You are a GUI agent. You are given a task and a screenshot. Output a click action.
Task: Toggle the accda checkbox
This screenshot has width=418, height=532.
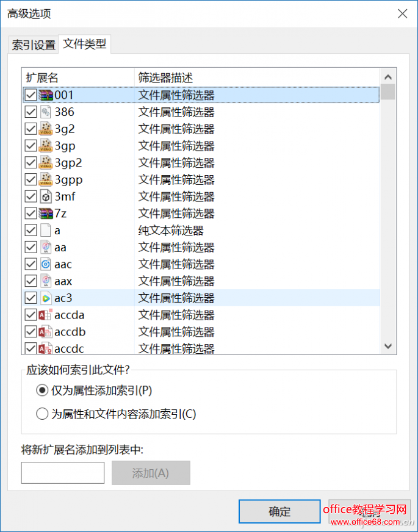pyautogui.click(x=31, y=315)
